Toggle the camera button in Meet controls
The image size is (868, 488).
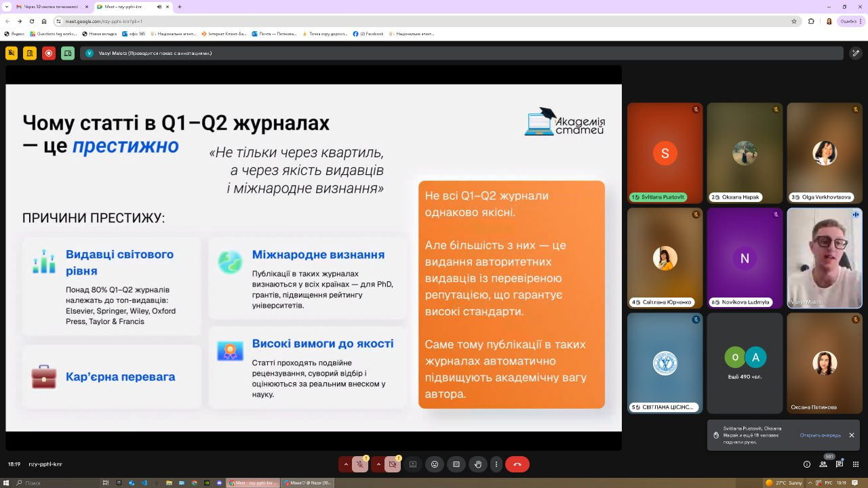point(393,464)
